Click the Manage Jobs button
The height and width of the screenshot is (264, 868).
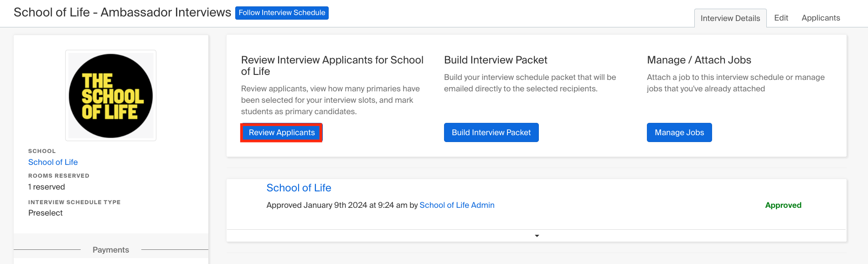[679, 132]
